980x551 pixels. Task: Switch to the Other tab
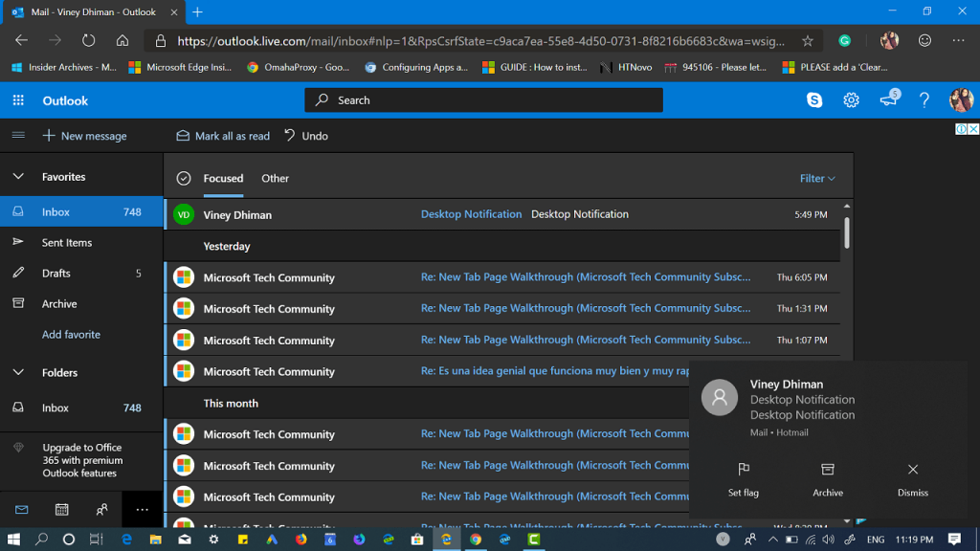point(275,179)
